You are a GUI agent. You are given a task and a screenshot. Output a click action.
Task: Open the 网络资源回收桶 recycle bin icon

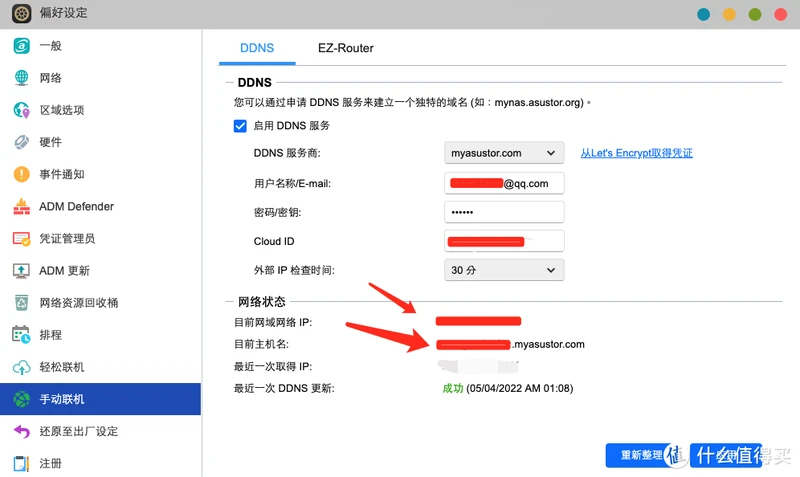21,303
